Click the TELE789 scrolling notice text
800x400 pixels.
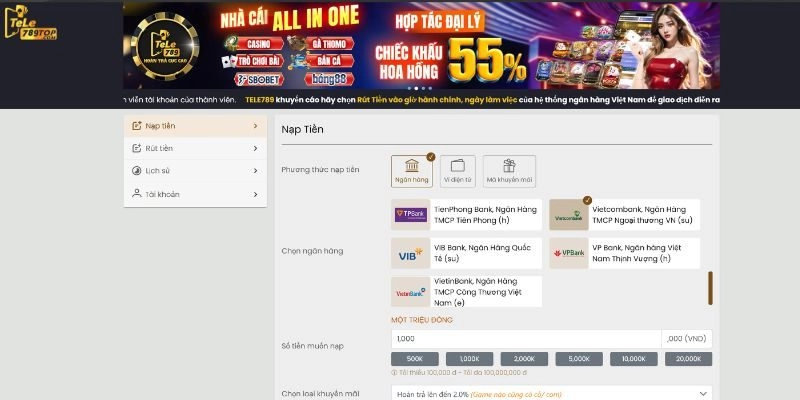click(483, 100)
